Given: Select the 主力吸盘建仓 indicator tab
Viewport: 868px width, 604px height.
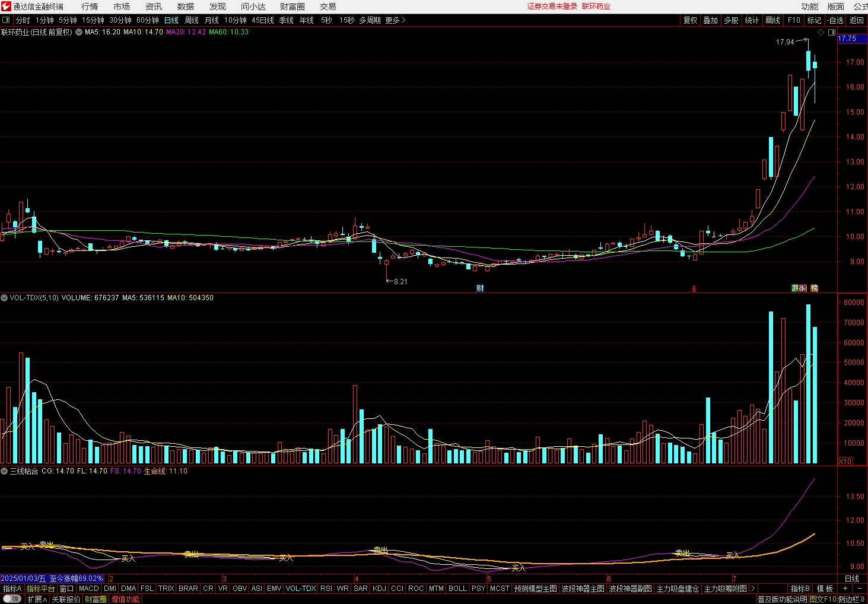Looking at the screenshot, I should [678, 589].
